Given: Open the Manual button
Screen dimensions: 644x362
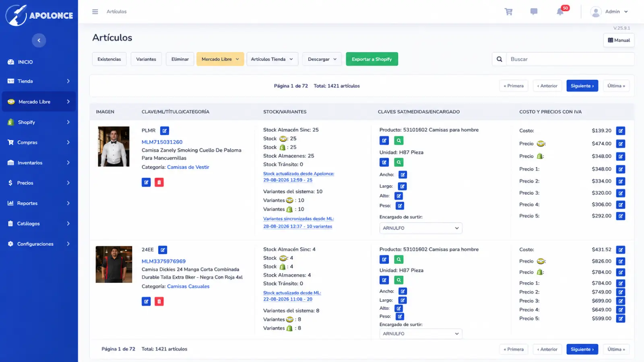Looking at the screenshot, I should coord(619,40).
